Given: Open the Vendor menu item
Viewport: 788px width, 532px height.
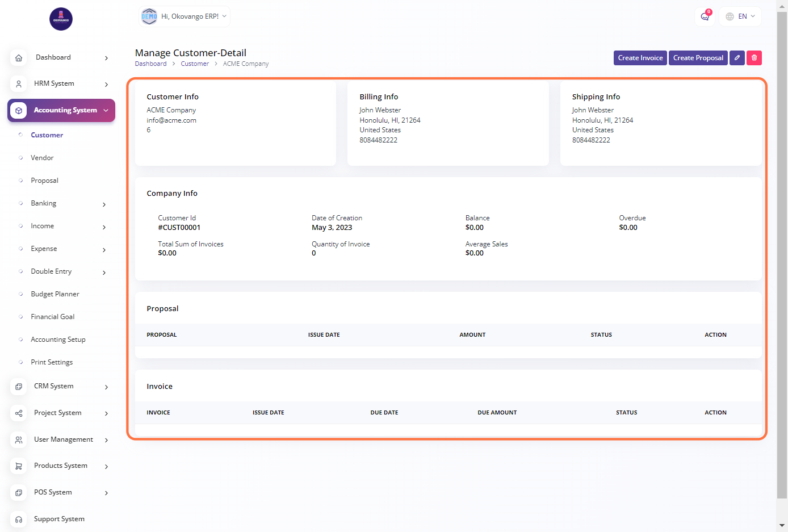Looking at the screenshot, I should [42, 158].
